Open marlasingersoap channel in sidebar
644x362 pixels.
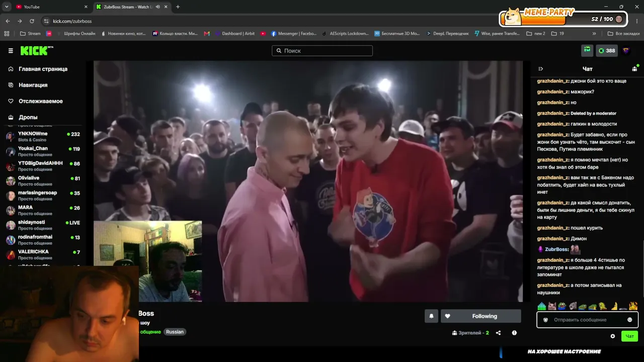pyautogui.click(x=43, y=196)
